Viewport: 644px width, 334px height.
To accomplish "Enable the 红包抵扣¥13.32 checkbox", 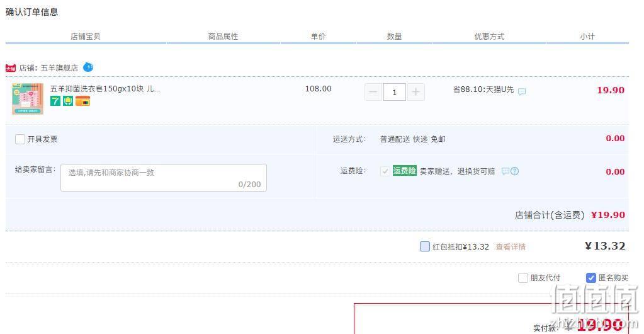I will 425,246.
